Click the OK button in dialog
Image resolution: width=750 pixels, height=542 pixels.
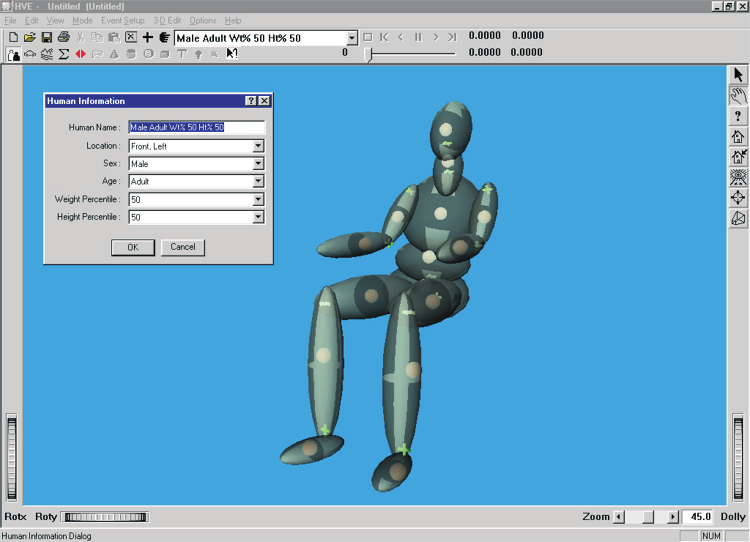[133, 247]
